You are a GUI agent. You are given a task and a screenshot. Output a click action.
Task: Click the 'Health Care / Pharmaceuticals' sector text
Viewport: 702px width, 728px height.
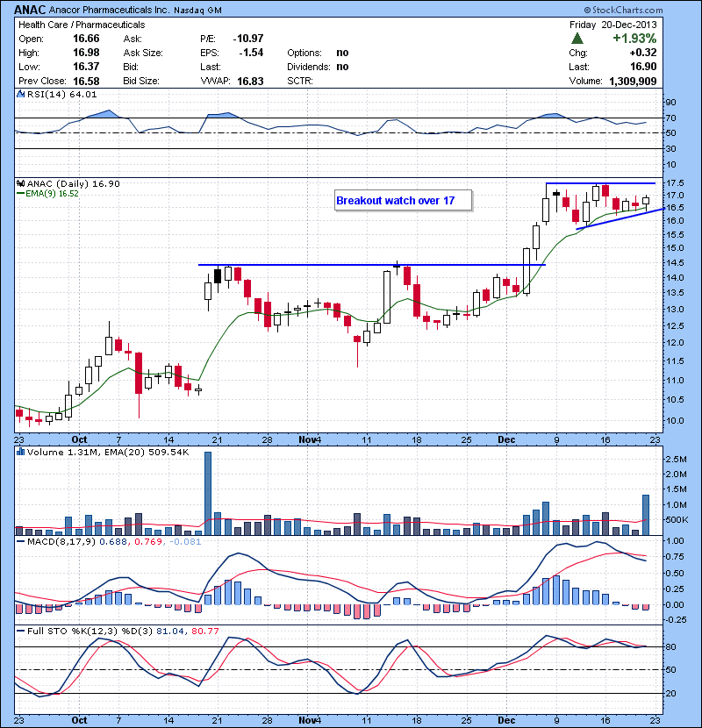pos(82,25)
